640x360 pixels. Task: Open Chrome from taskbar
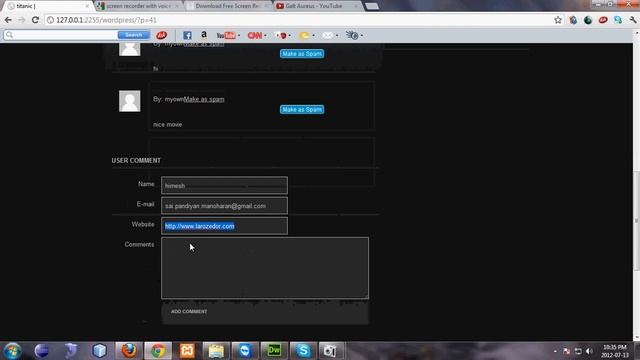click(x=158, y=351)
